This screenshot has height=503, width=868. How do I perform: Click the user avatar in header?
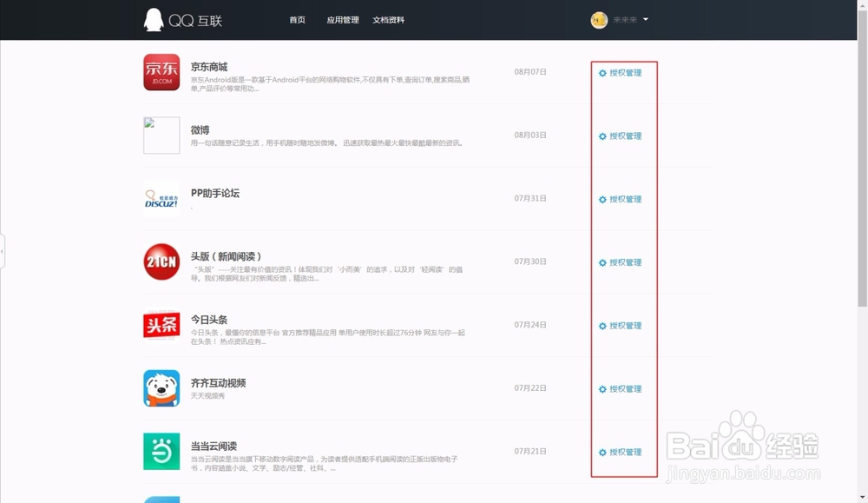click(x=599, y=20)
